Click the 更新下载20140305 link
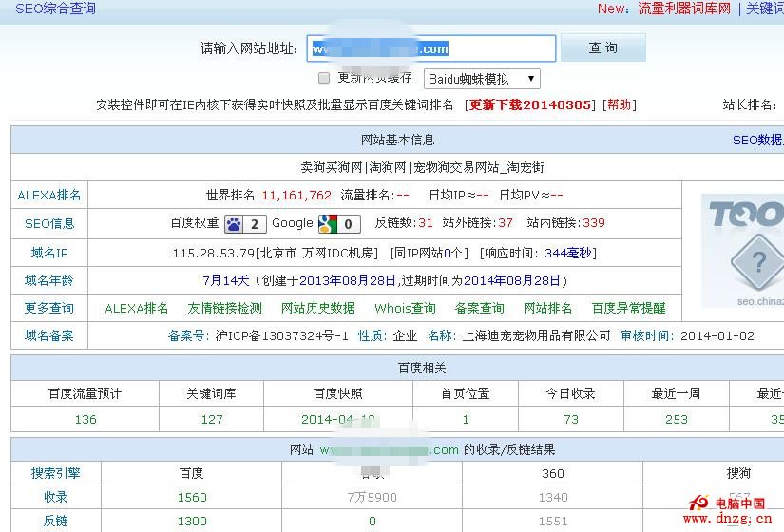 (x=530, y=104)
